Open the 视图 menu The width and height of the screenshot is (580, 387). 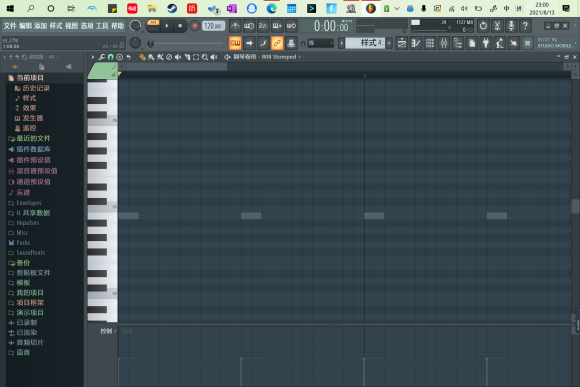tap(71, 26)
